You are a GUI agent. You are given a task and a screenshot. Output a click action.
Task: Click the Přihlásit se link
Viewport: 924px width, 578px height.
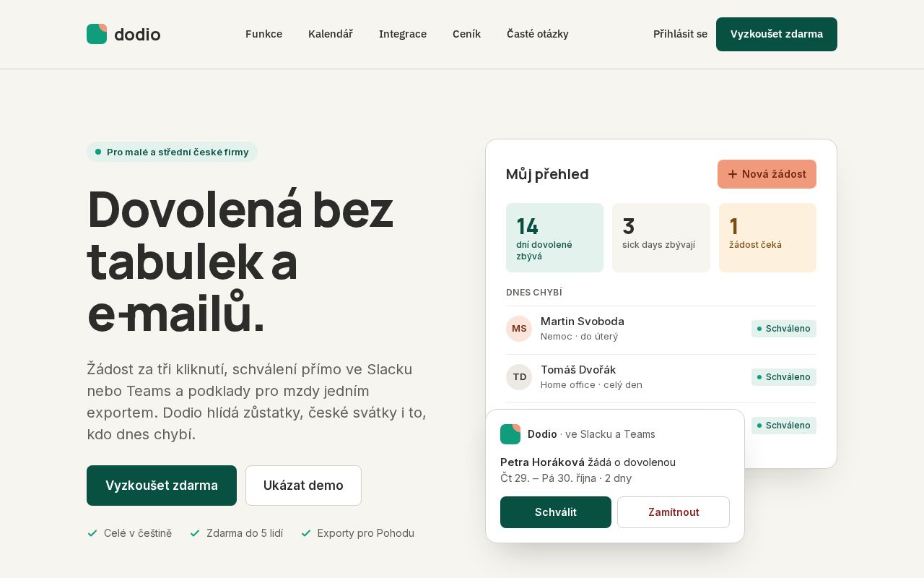click(x=680, y=34)
